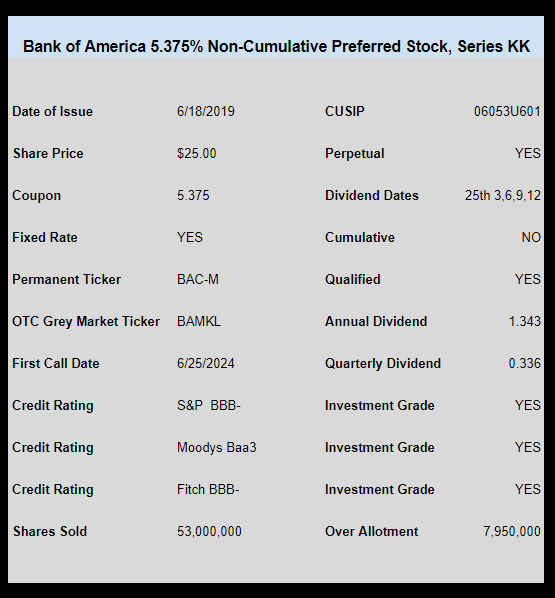Click the Over Allotment value 7,950,000
Screen dimensions: 555x598
click(x=512, y=531)
